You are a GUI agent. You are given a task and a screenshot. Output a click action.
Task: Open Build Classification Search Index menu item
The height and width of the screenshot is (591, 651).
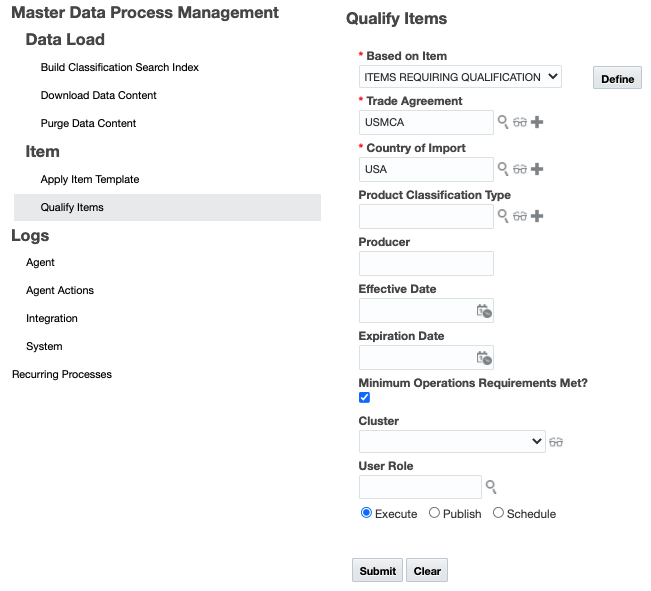120,67
